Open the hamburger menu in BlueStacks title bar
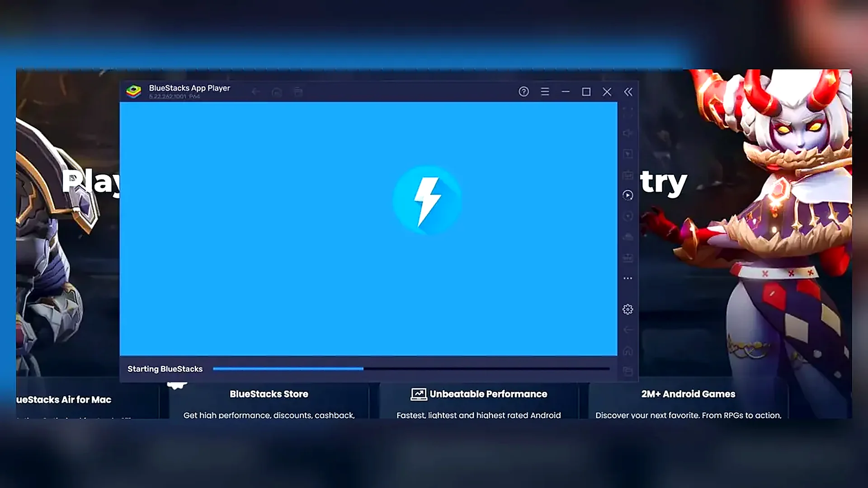This screenshot has height=488, width=868. pos(545,92)
